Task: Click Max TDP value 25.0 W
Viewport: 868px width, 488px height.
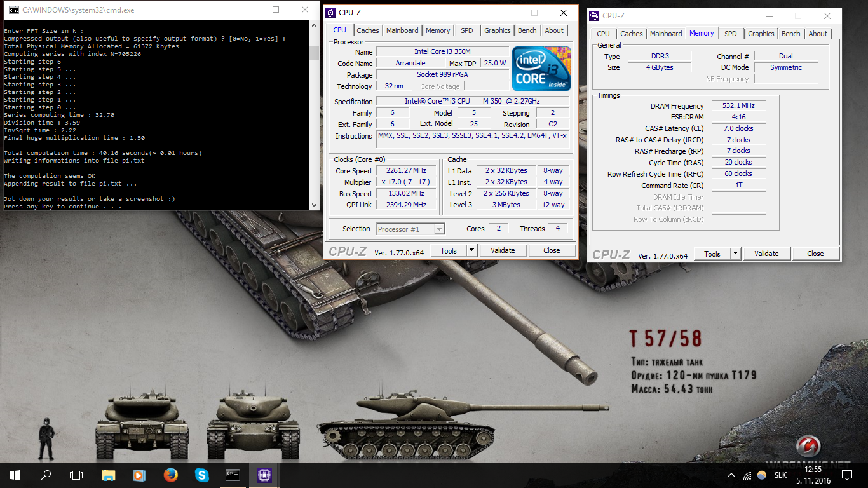Action: [x=494, y=63]
